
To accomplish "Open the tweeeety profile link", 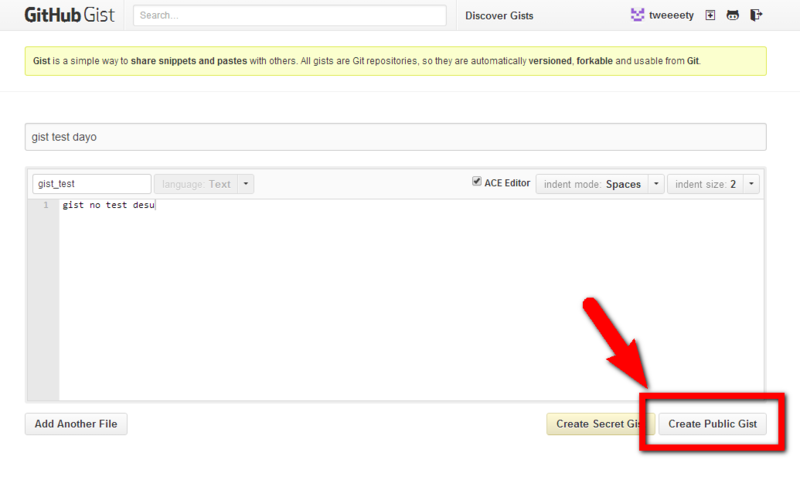I will click(x=671, y=15).
